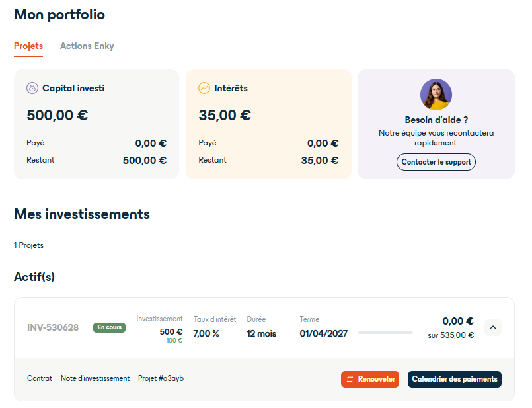This screenshot has height=408, width=532.
Task: View the Note d'investissement document
Action: [x=94, y=378]
